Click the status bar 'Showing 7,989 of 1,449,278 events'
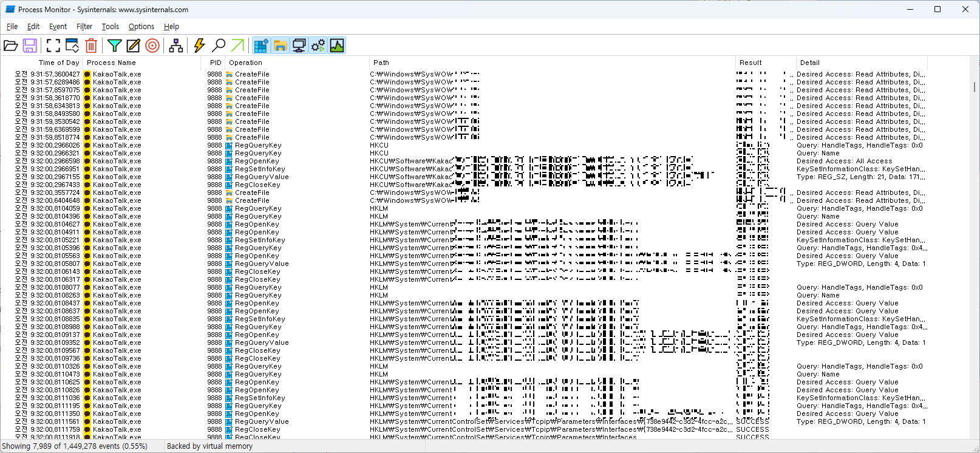The image size is (980, 453). pyautogui.click(x=75, y=446)
